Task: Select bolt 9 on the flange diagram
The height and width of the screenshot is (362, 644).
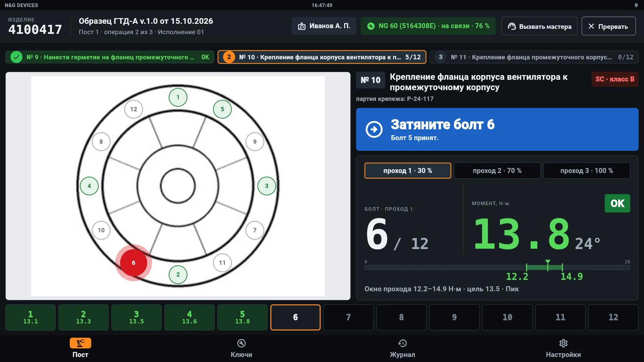Action: click(x=255, y=141)
